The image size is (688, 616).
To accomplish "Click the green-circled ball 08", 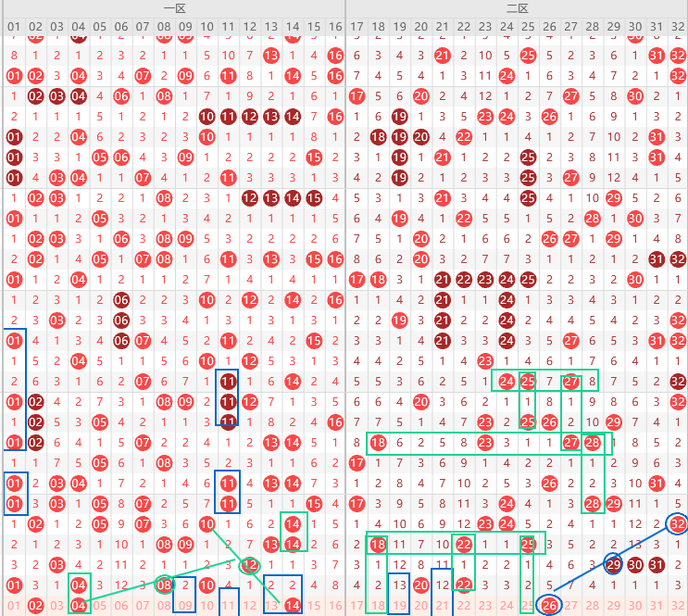I will pyautogui.click(x=164, y=585).
